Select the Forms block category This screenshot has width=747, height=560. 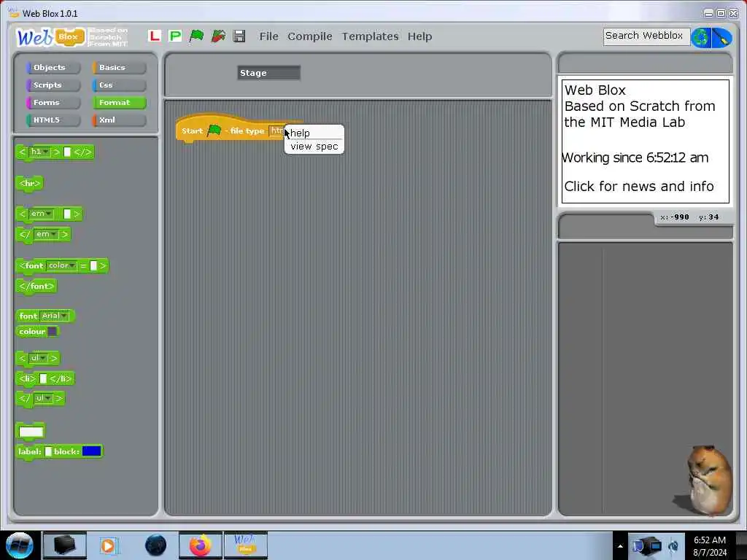click(x=53, y=102)
